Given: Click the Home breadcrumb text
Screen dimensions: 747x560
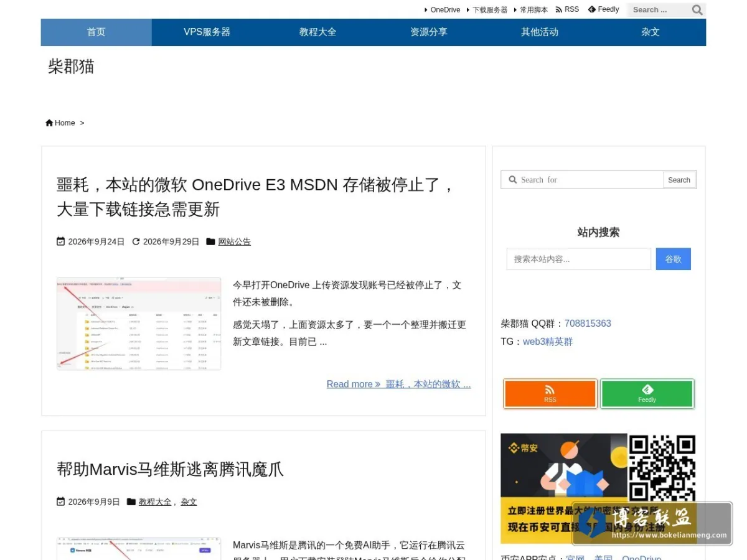Looking at the screenshot, I should [x=65, y=123].
